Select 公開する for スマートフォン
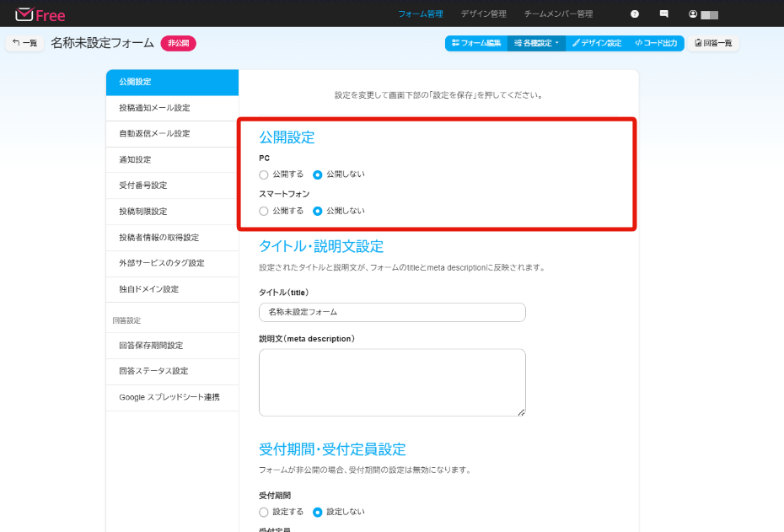 point(264,211)
